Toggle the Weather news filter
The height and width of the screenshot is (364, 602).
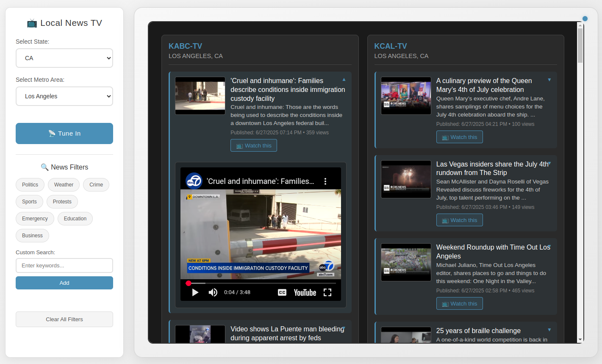(x=64, y=185)
